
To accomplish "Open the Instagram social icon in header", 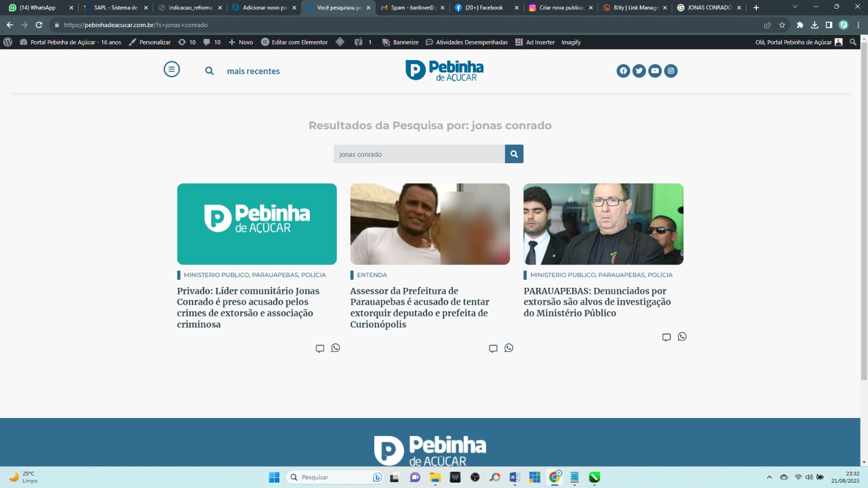I will pyautogui.click(x=671, y=71).
